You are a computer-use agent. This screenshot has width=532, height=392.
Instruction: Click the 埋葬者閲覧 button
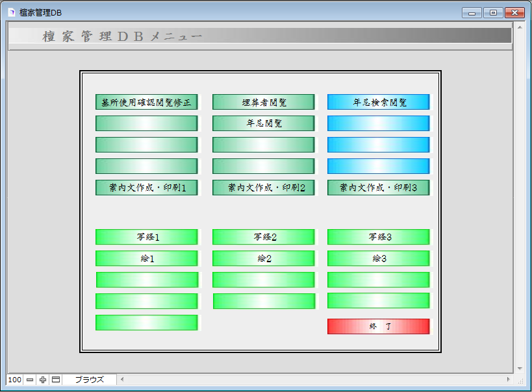click(264, 102)
